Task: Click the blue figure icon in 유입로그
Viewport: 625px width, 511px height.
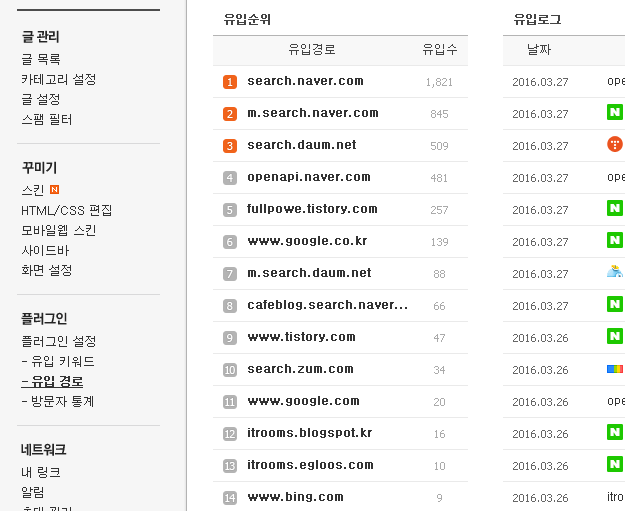Action: (615, 271)
